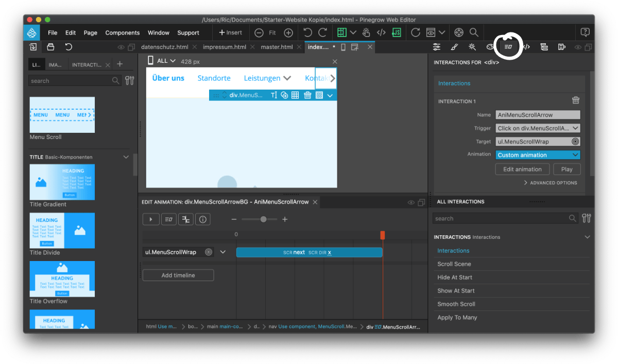Click the Name field AniMenuScrollArrow

(538, 115)
